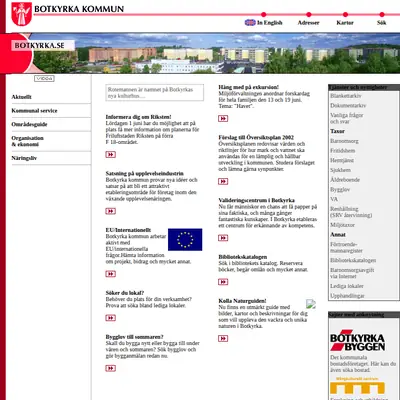Click arrow icon under Satsning på upplevelseindustrin

pos(111,211)
